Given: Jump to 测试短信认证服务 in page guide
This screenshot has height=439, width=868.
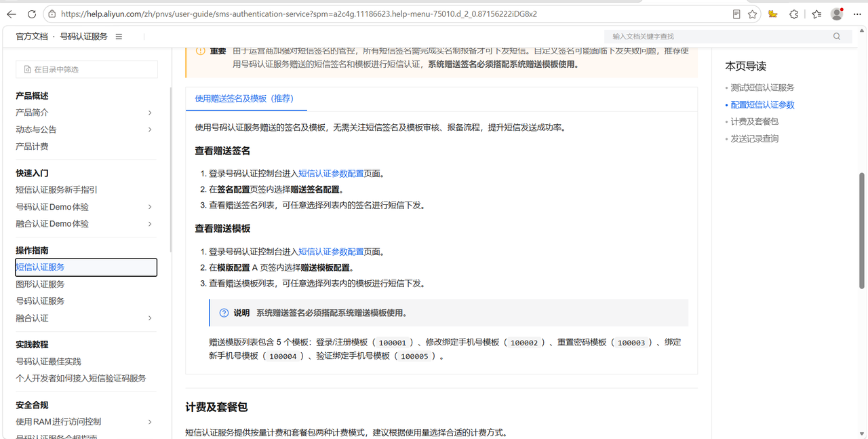Looking at the screenshot, I should pyautogui.click(x=762, y=88).
